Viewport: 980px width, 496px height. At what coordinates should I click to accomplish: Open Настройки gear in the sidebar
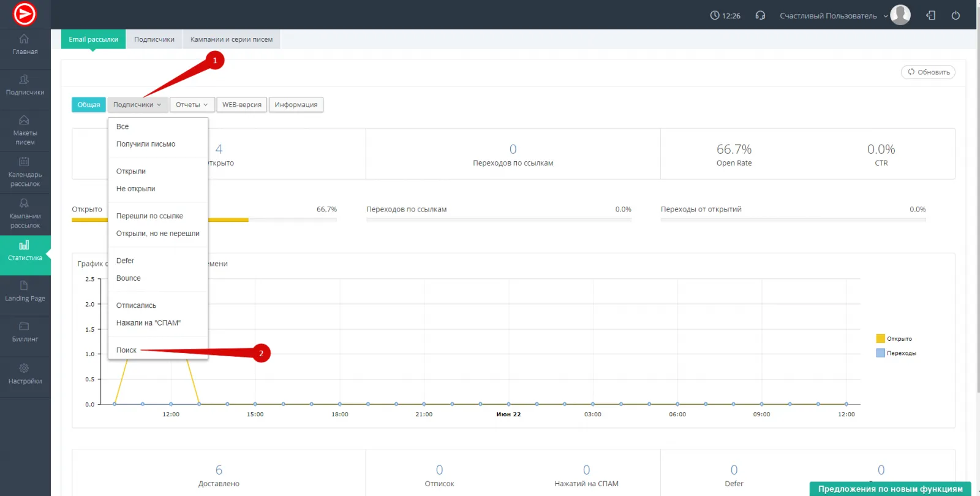click(24, 373)
